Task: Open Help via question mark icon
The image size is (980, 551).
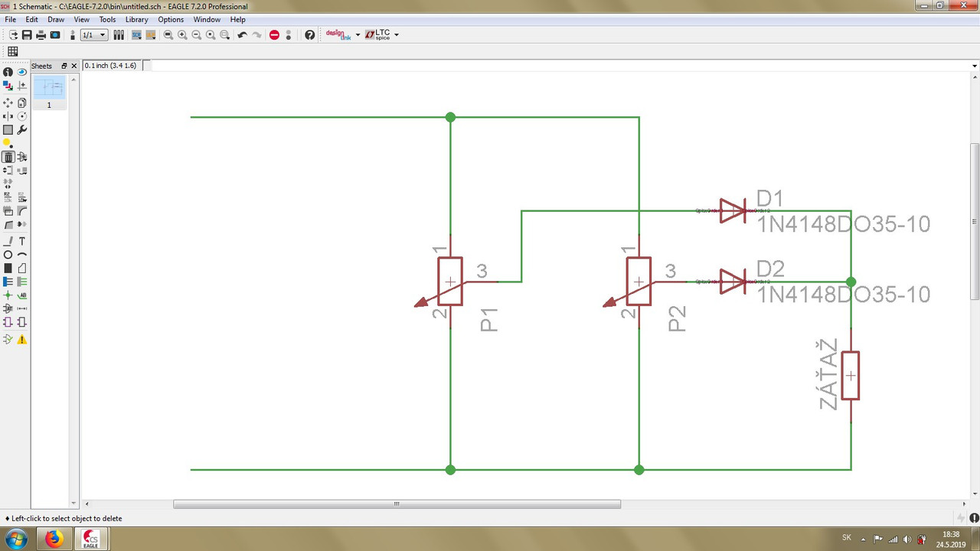Action: tap(309, 35)
